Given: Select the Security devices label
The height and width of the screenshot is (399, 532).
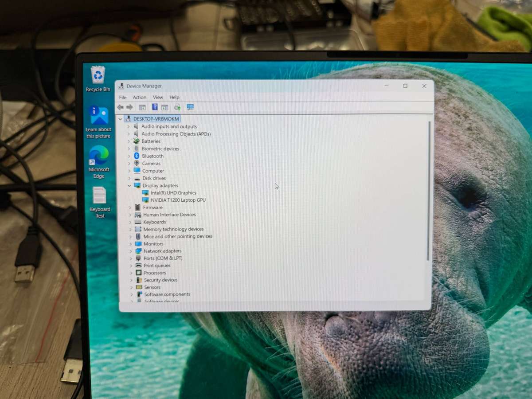Looking at the screenshot, I should (160, 280).
